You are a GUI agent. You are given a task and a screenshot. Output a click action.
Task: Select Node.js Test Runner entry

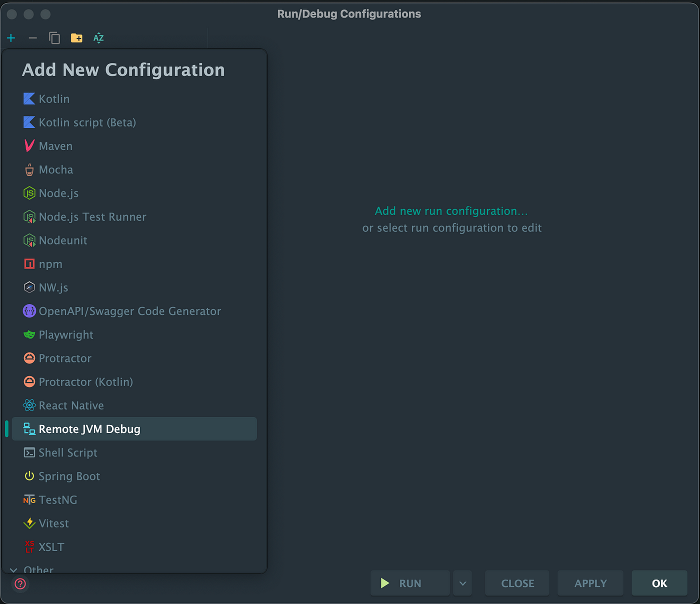(x=92, y=216)
